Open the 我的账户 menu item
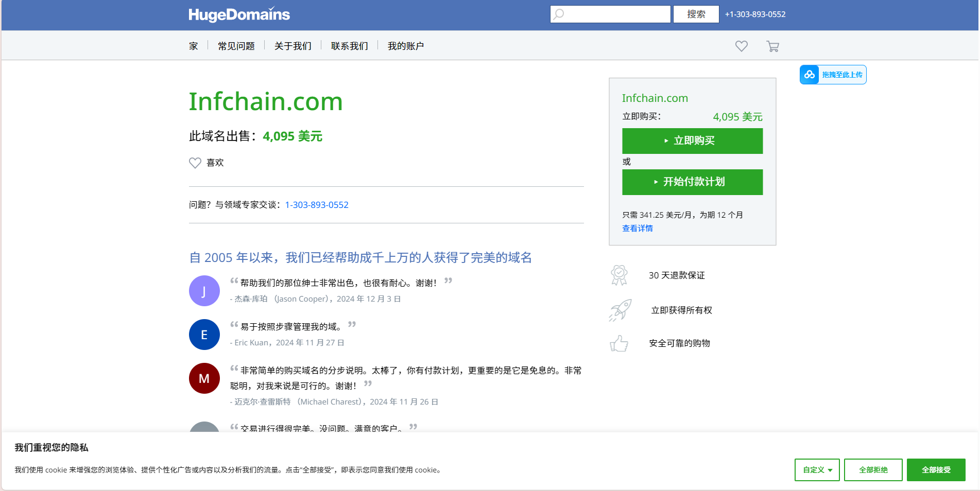Screen dimensions: 980x491 tap(406, 46)
